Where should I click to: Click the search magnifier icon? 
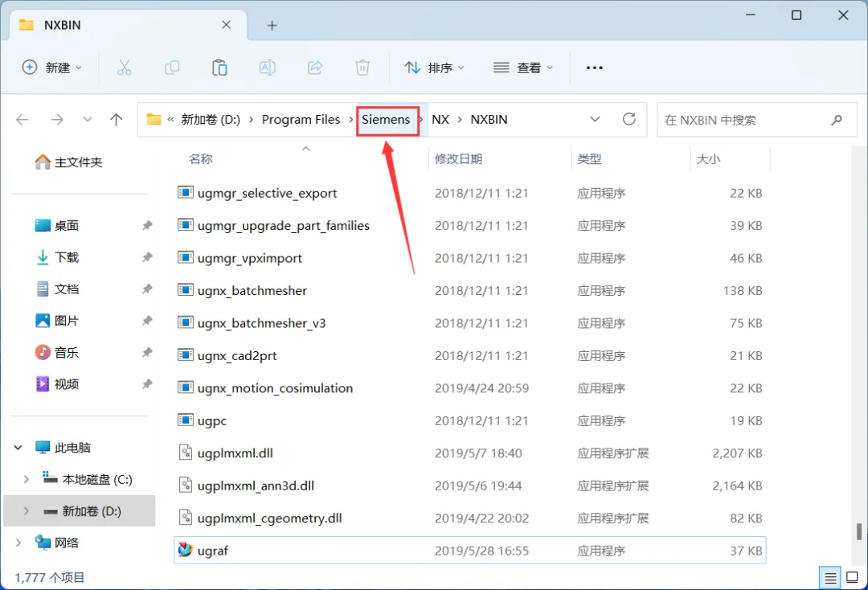(x=837, y=120)
